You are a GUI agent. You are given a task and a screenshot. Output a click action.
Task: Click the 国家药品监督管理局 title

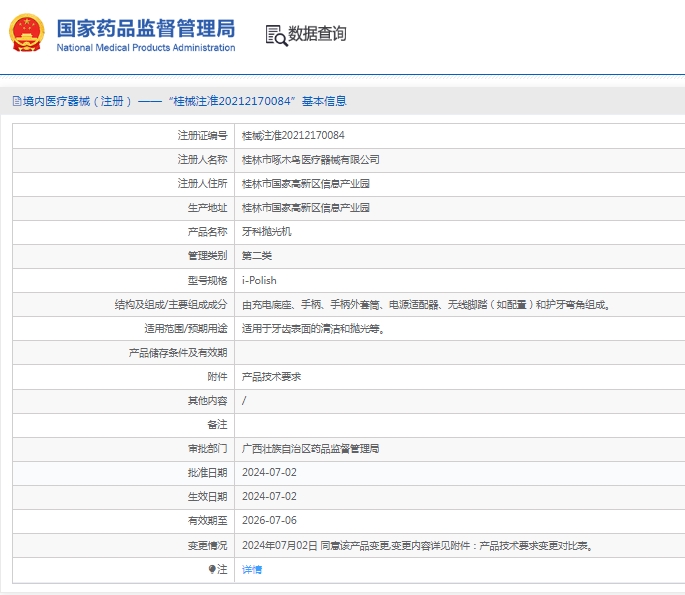click(x=146, y=28)
